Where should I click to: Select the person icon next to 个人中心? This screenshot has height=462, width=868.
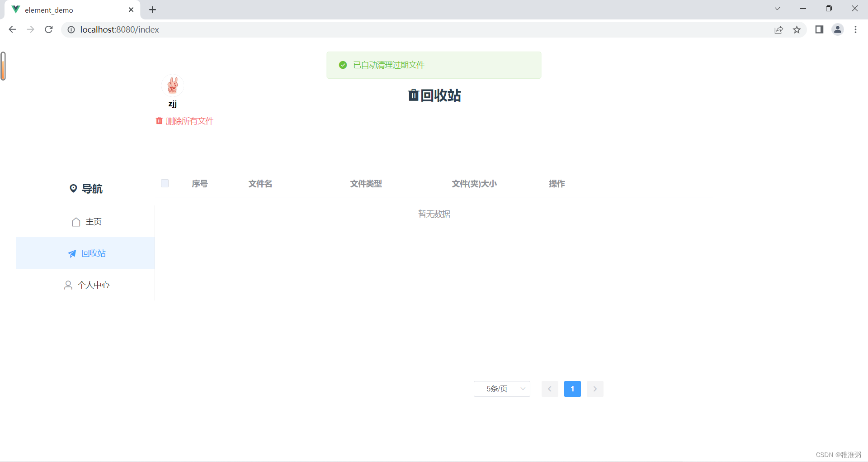tap(68, 285)
